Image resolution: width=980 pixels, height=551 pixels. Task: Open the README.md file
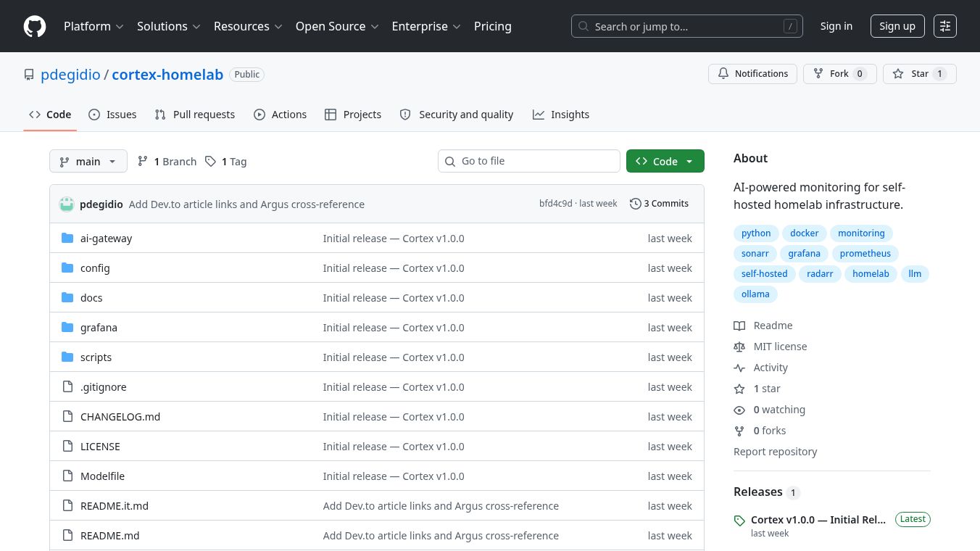click(x=109, y=536)
